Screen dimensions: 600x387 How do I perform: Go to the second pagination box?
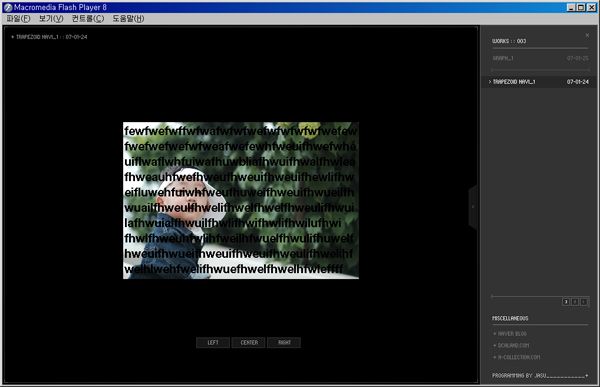click(575, 302)
